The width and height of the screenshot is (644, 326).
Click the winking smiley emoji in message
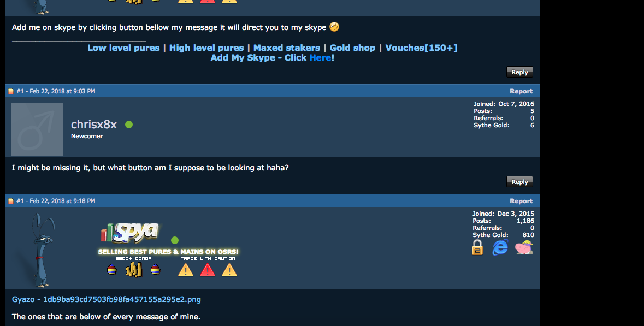click(334, 27)
